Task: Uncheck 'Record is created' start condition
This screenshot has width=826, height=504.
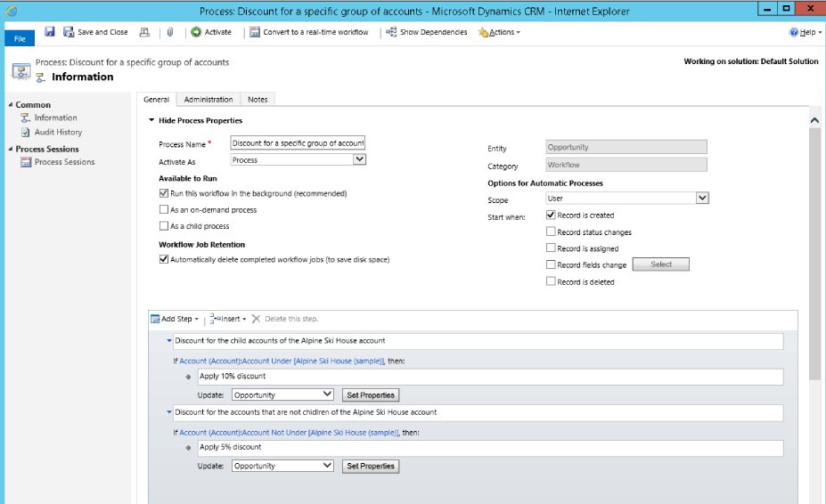Action: click(x=551, y=215)
